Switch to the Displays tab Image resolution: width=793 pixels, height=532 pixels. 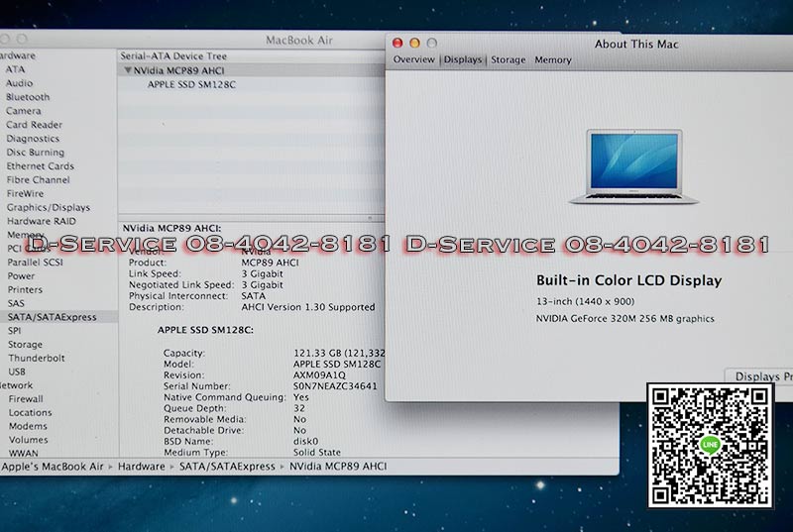click(463, 59)
